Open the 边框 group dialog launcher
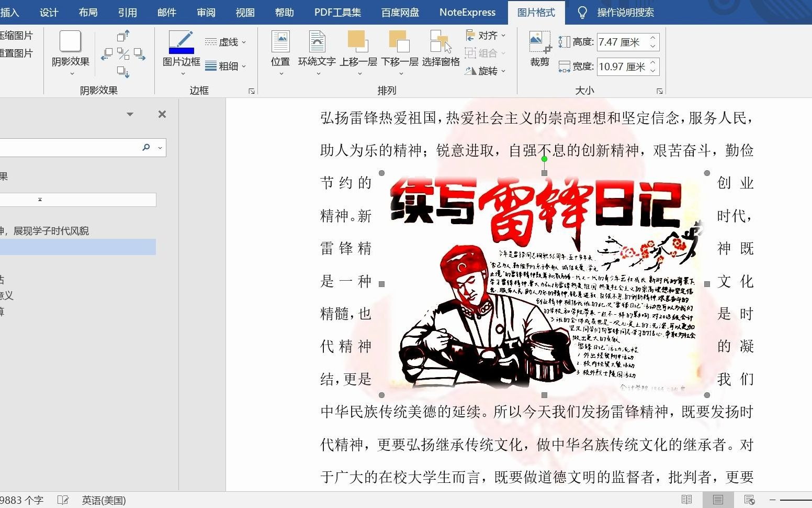 click(x=252, y=91)
